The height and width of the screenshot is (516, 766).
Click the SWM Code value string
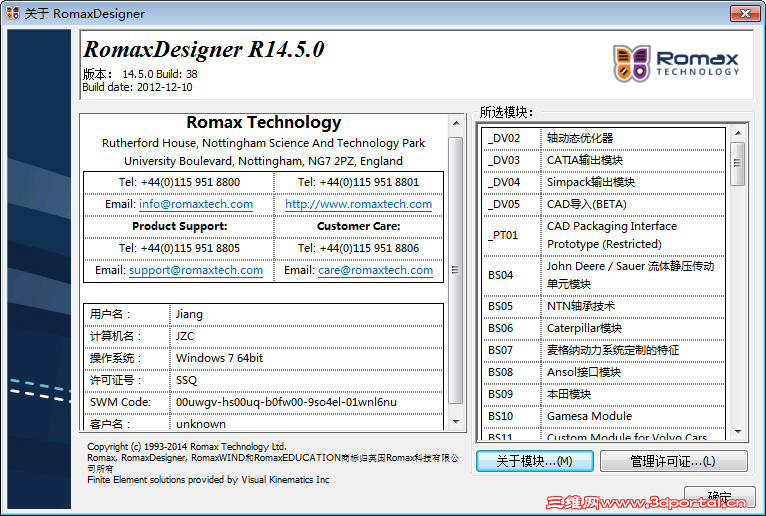coord(286,402)
